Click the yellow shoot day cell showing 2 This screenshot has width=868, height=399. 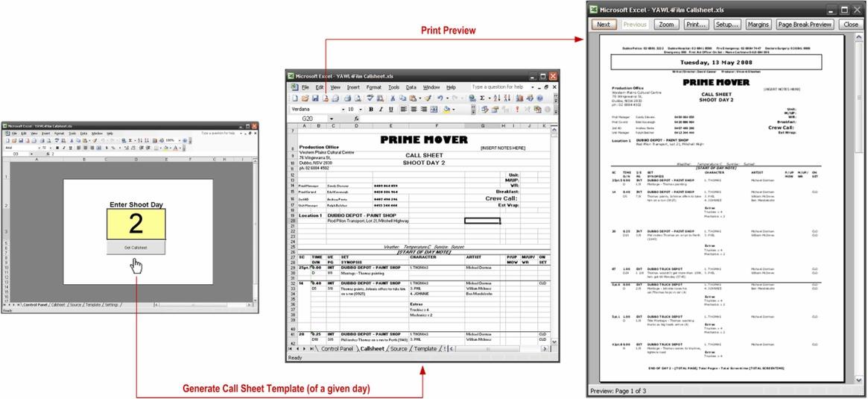[136, 224]
